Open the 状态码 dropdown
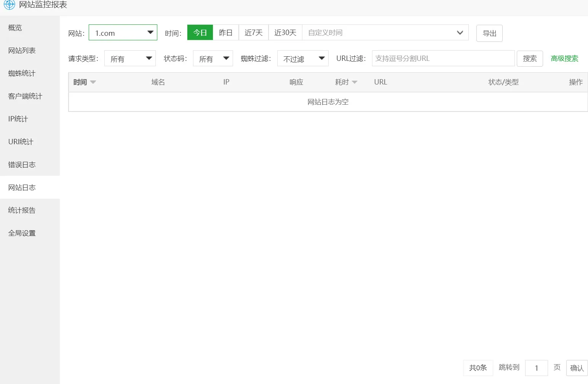The width and height of the screenshot is (588, 384). click(x=213, y=59)
